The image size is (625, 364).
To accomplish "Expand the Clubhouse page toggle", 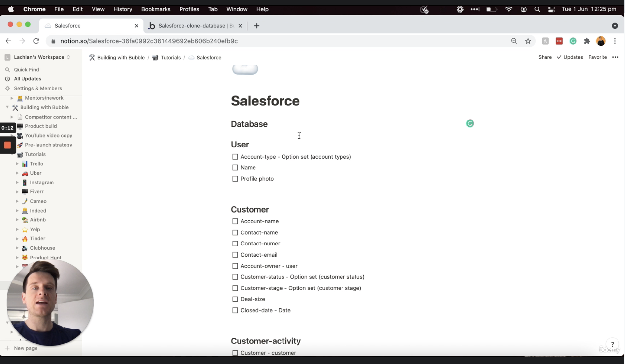I will [x=17, y=248].
